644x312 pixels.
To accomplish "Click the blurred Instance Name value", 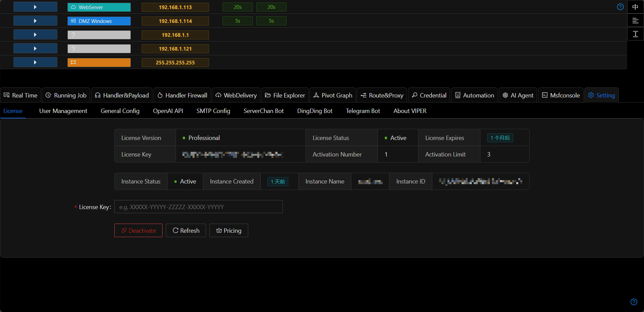I will pyautogui.click(x=370, y=181).
